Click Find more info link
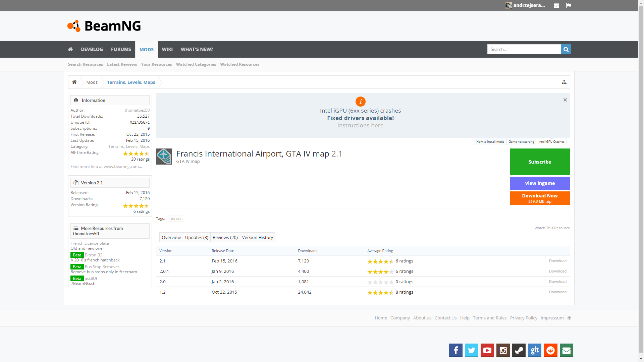Viewport: 644px width, 362px height. pos(106,167)
